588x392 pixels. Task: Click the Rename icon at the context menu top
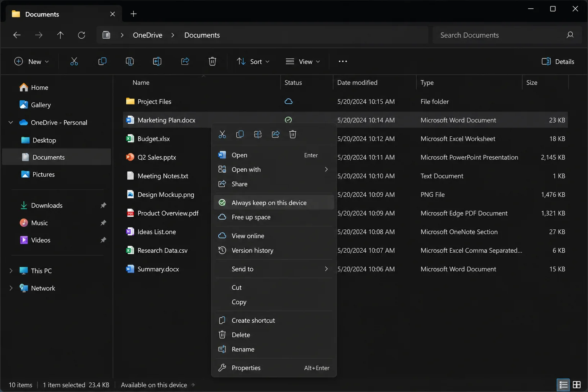tap(258, 134)
